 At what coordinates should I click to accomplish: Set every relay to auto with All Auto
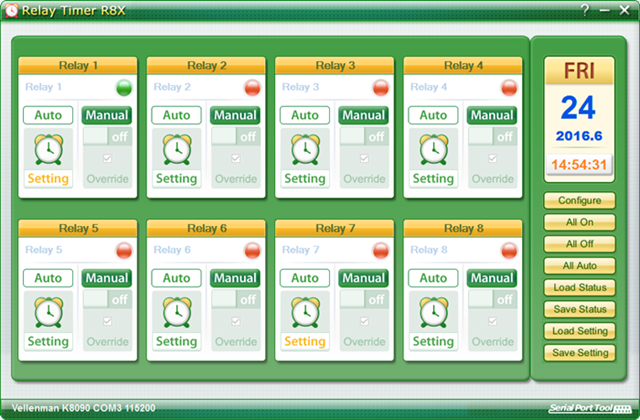pyautogui.click(x=580, y=266)
